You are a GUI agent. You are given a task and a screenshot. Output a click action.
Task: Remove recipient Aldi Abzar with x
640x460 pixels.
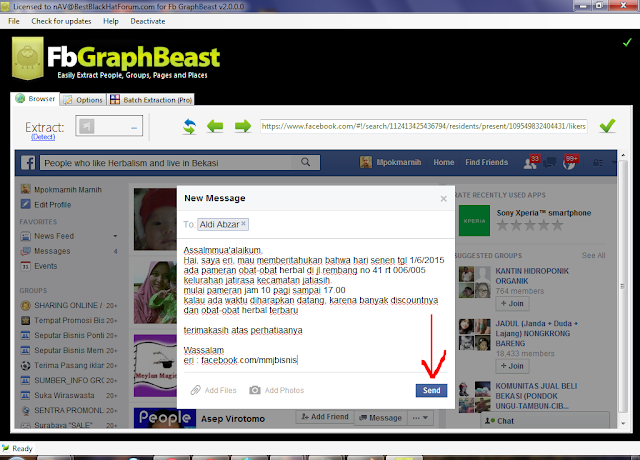(243, 223)
